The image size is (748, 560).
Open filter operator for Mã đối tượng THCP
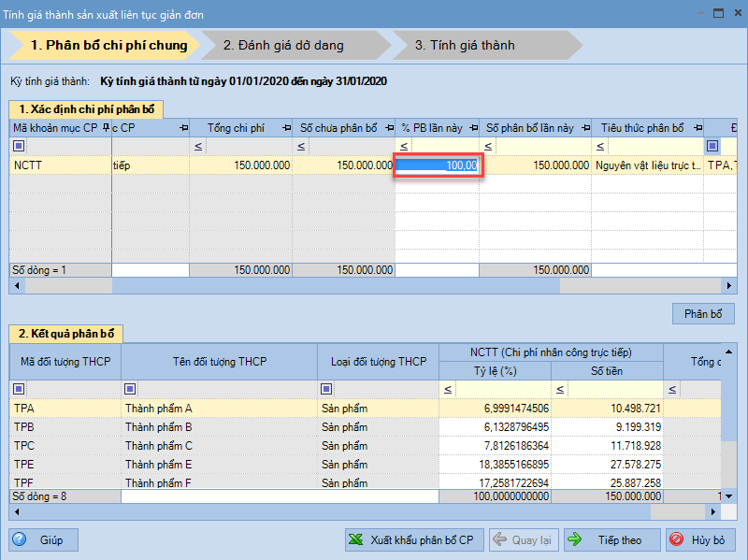[x=19, y=389]
